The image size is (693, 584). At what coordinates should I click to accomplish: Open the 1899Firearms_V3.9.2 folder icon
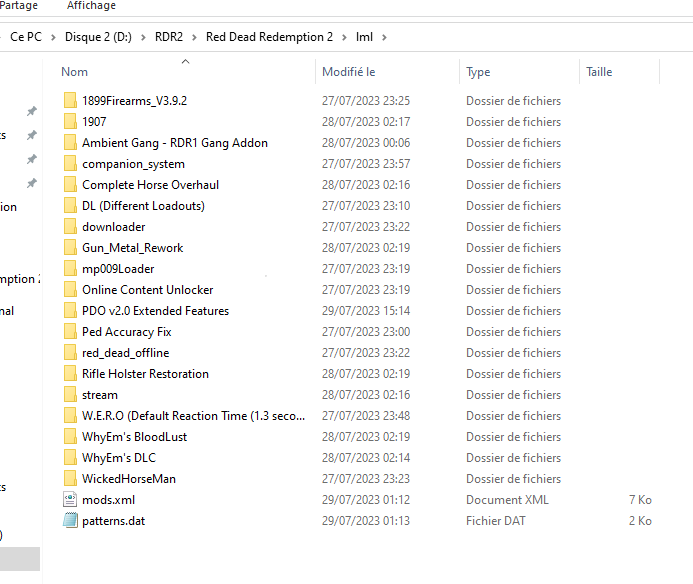pyautogui.click(x=70, y=100)
